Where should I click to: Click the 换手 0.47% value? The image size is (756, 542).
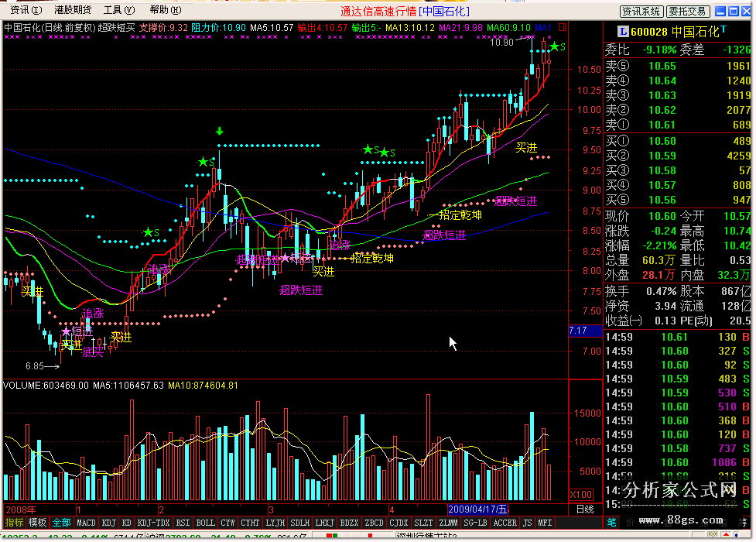coord(661,291)
